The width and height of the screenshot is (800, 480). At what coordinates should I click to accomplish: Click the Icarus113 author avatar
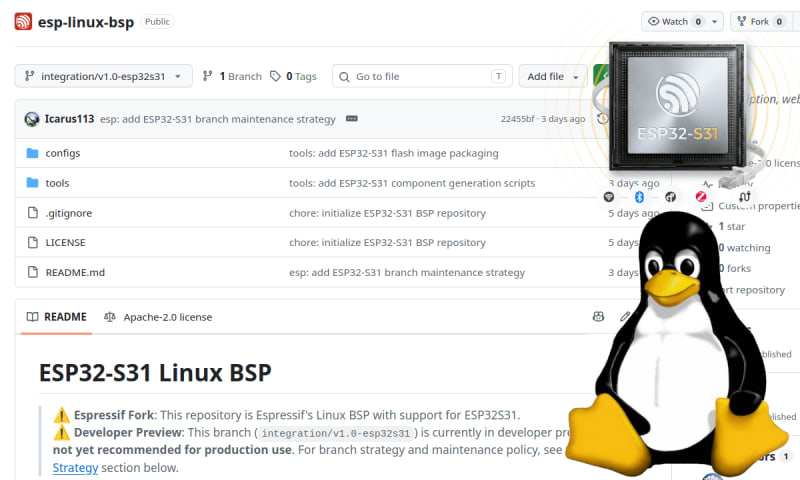[x=32, y=119]
